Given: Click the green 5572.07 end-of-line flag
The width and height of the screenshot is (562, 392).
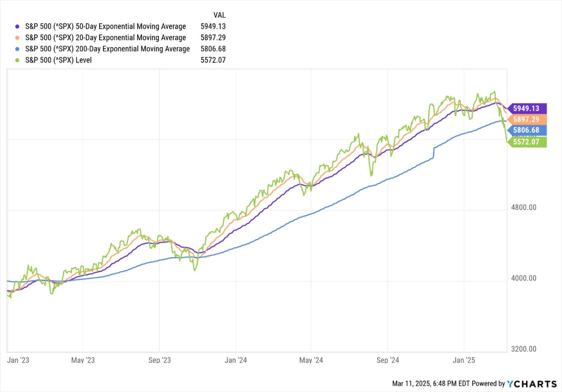Looking at the screenshot, I should point(527,142).
